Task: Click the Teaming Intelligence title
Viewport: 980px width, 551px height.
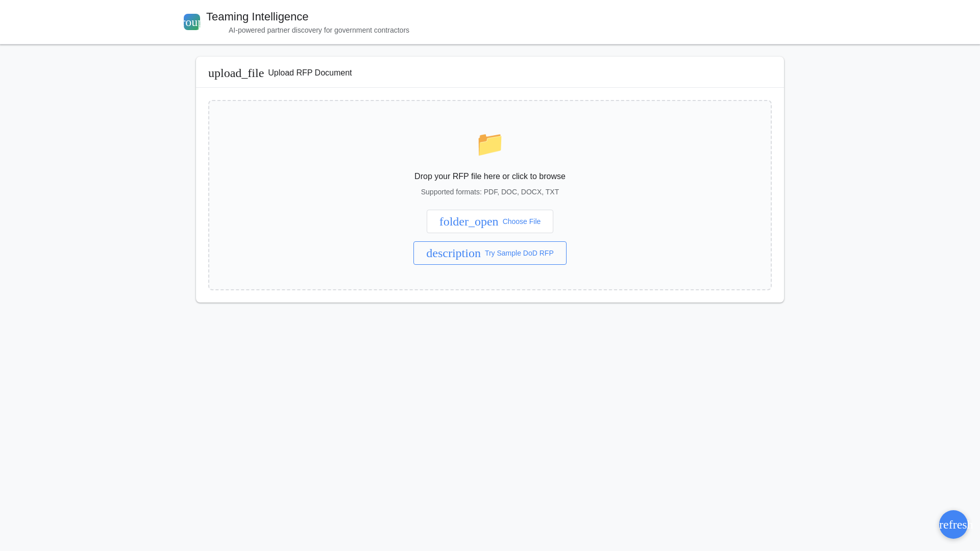Action: 257,17
